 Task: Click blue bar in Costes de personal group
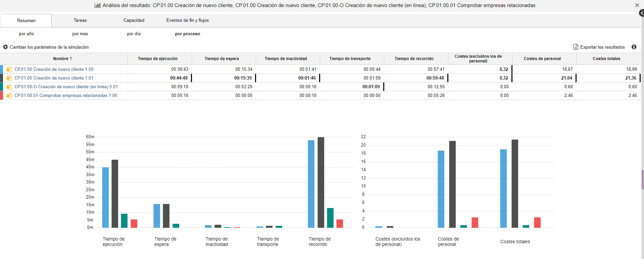(x=441, y=189)
